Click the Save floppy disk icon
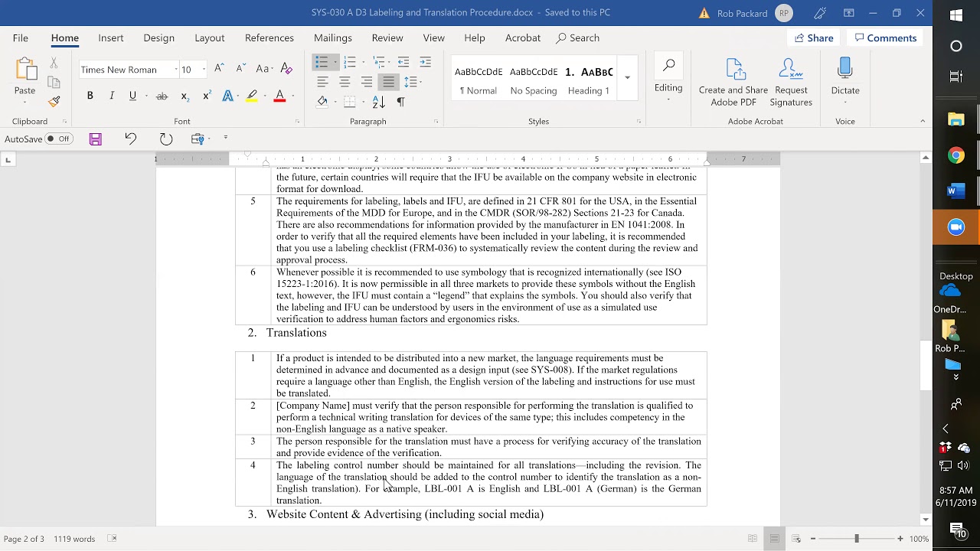The height and width of the screenshot is (551, 980). pos(95,139)
